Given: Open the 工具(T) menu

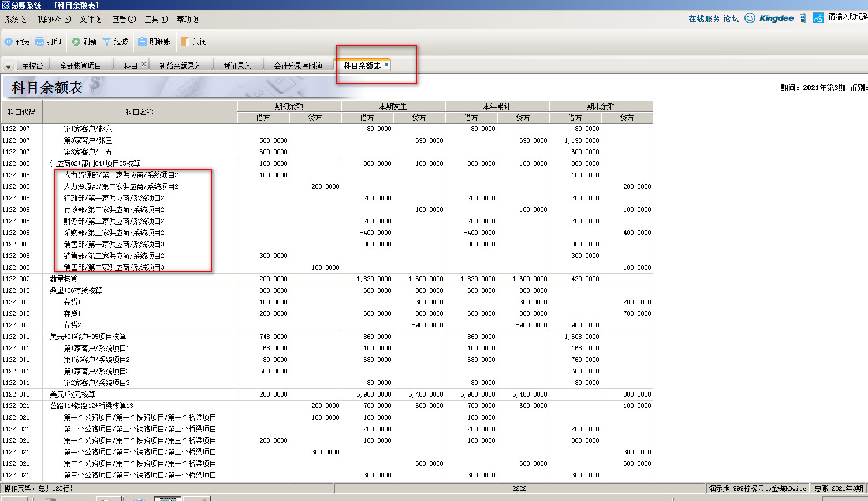Looking at the screenshot, I should point(156,19).
